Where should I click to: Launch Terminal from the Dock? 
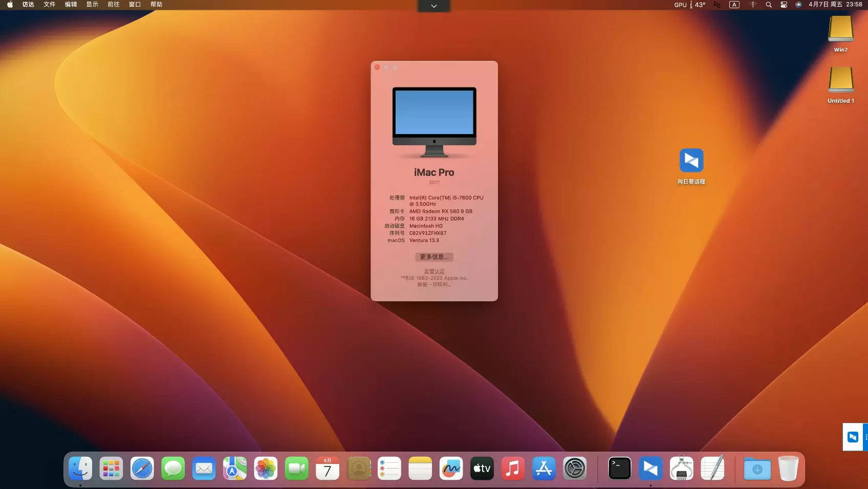pyautogui.click(x=619, y=468)
